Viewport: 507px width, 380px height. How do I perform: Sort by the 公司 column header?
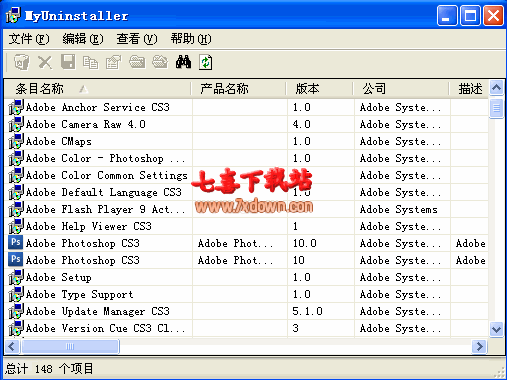[x=401, y=89]
